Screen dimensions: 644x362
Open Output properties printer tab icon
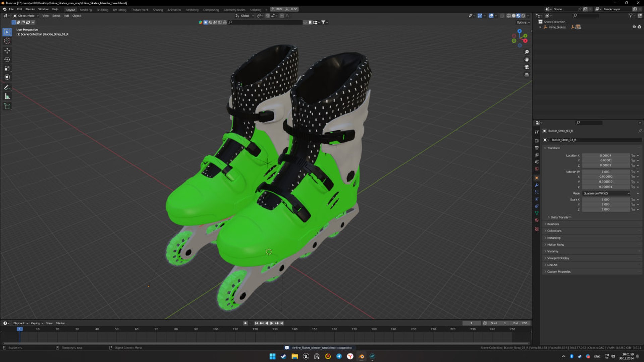(x=537, y=148)
